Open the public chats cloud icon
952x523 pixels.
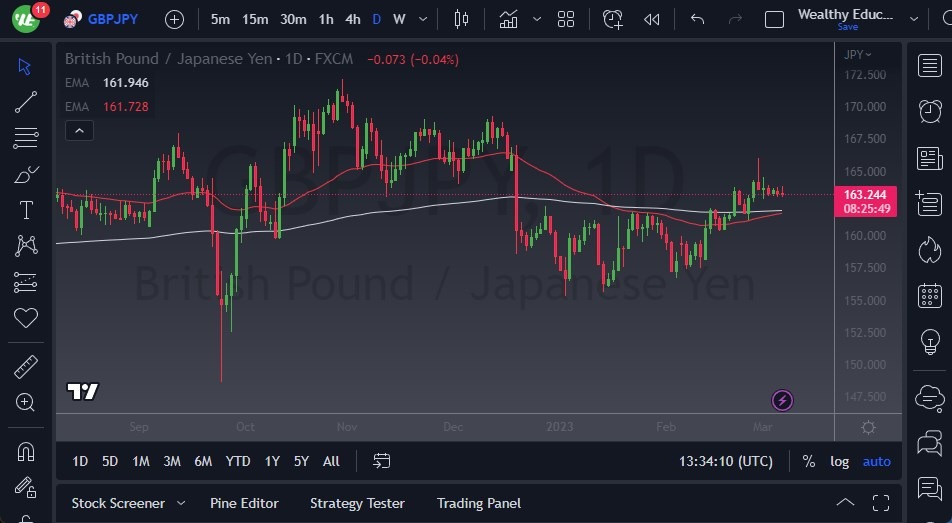coord(930,398)
